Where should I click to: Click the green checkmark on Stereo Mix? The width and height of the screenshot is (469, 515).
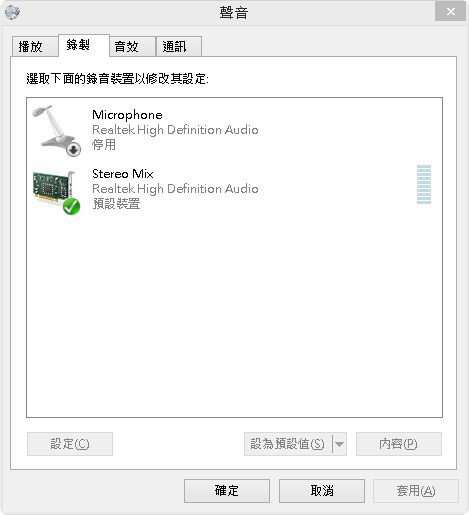[71, 206]
